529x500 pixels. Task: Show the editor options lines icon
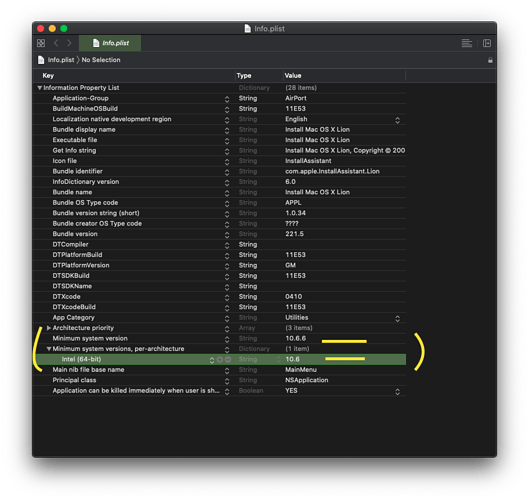click(x=467, y=43)
